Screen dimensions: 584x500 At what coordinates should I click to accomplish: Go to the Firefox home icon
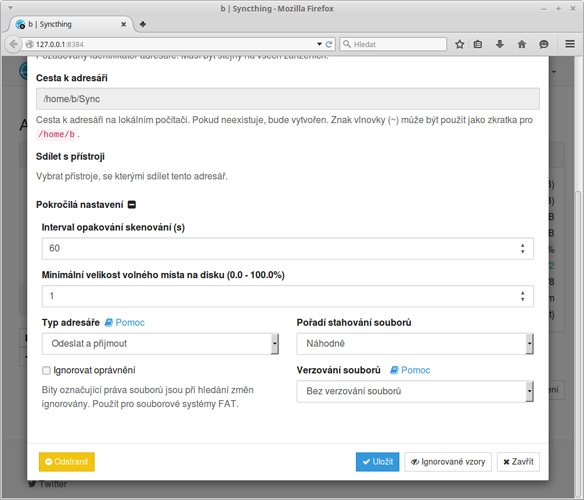522,44
